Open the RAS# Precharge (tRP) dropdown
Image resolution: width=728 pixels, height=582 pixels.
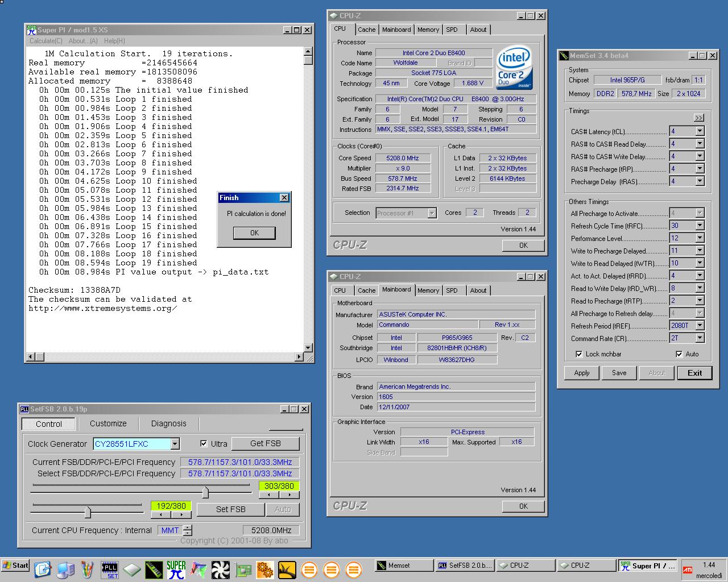click(x=700, y=169)
